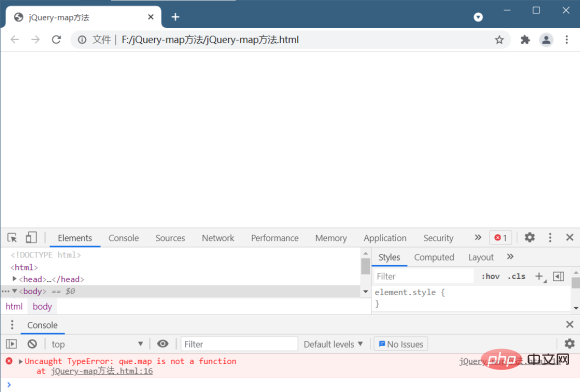Open console settings gear
The height and width of the screenshot is (392, 580).
coord(570,344)
